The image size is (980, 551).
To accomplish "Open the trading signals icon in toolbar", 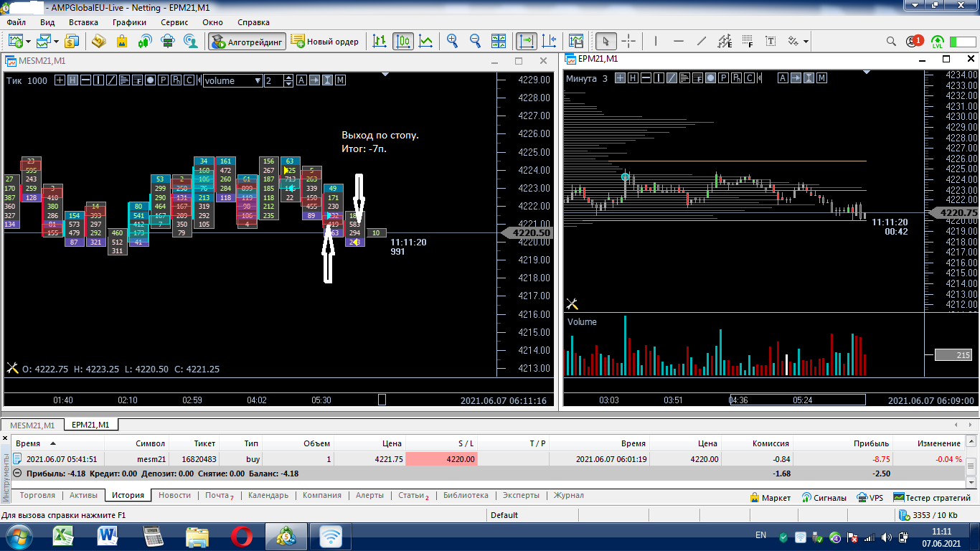I will pos(145,41).
